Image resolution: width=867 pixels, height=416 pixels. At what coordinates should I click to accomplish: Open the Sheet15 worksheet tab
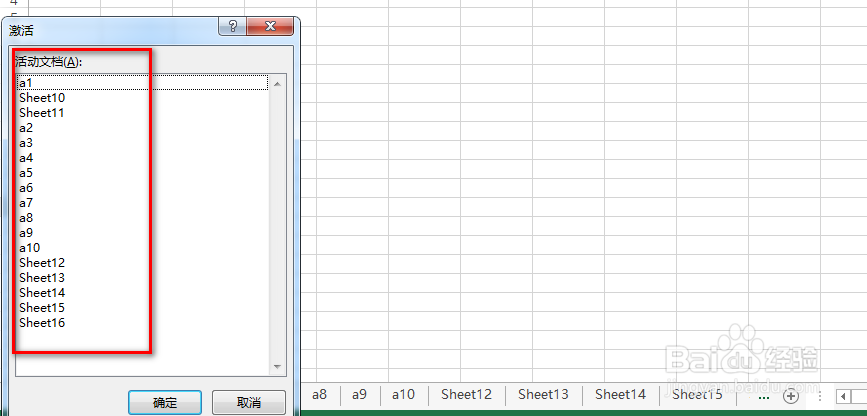[697, 394]
